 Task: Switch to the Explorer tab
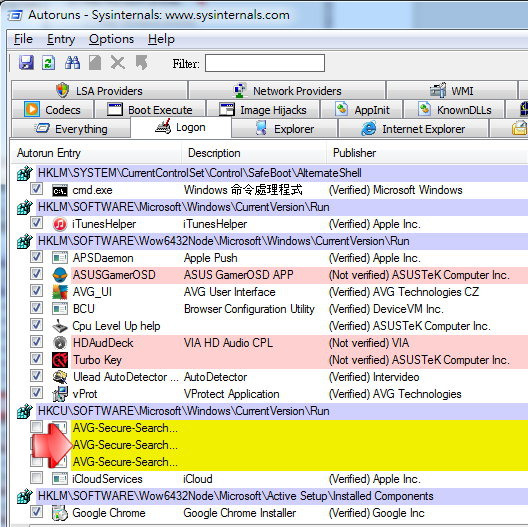284,128
